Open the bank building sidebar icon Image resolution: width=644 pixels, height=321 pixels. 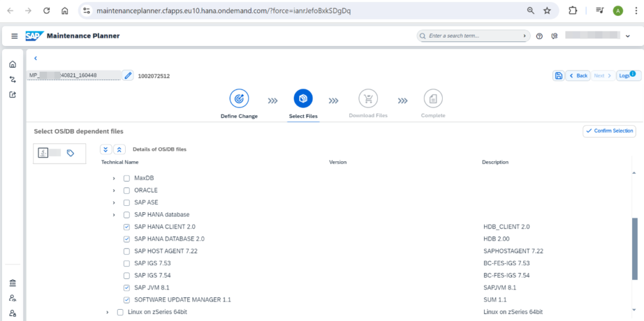point(13,283)
